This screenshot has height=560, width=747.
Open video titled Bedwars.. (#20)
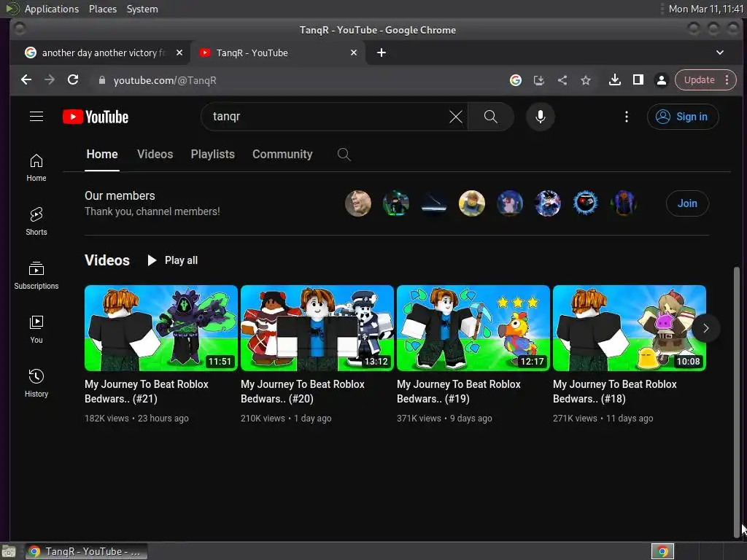303,392
